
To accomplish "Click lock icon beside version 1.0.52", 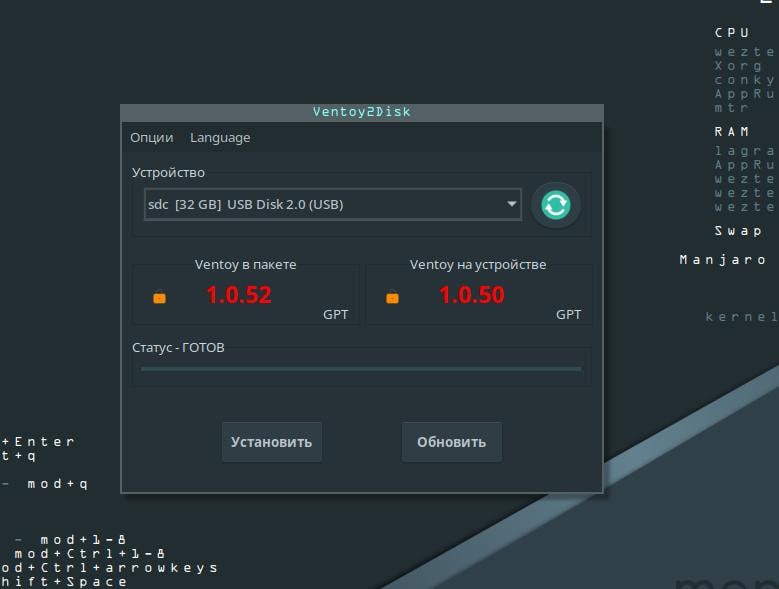I will [x=159, y=296].
